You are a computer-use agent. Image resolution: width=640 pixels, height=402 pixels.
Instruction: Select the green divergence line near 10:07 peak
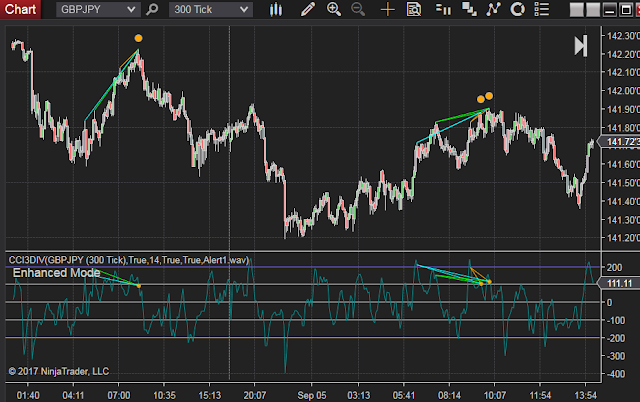click(x=462, y=115)
